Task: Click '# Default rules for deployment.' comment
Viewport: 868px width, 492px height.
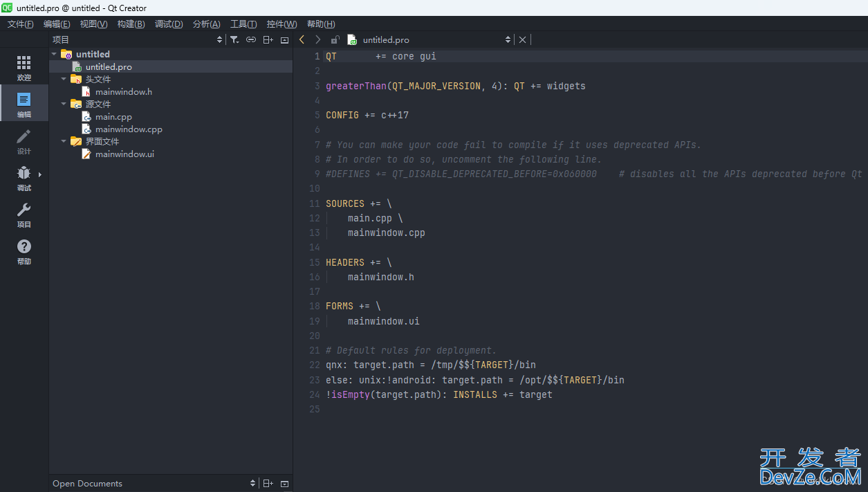Action: 412,350
